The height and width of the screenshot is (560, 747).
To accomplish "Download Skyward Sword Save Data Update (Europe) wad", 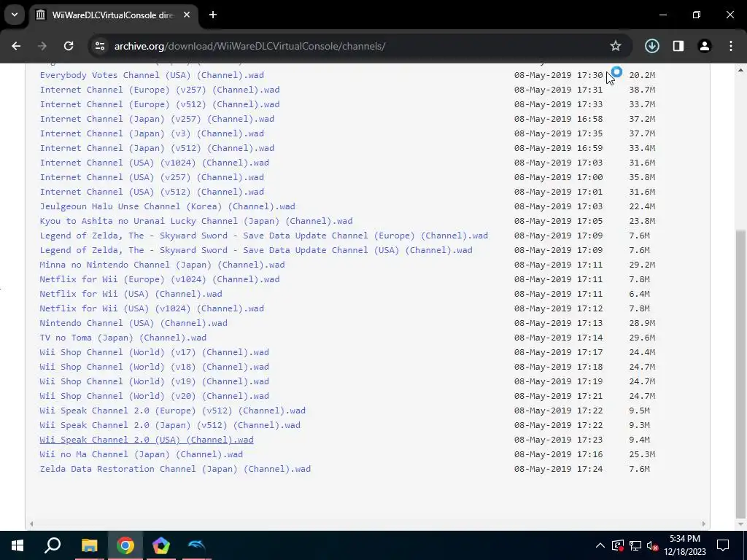I will pyautogui.click(x=263, y=236).
